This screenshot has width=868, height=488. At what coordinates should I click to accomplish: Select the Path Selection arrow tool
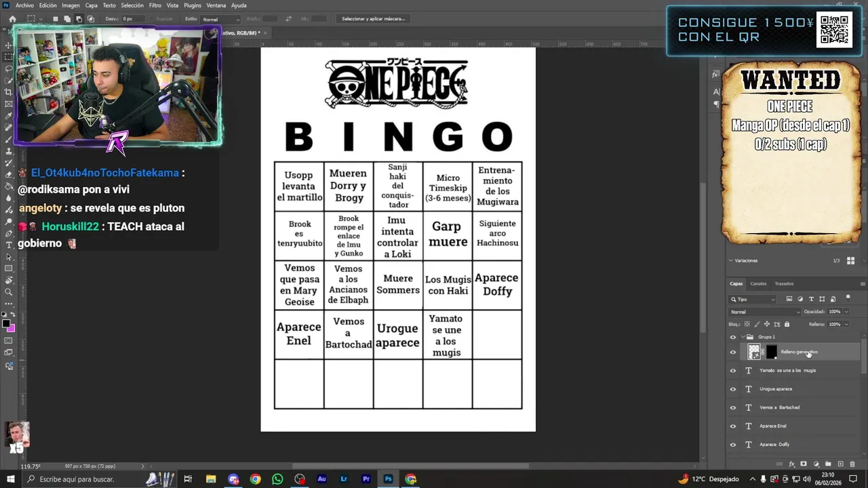pyautogui.click(x=8, y=257)
